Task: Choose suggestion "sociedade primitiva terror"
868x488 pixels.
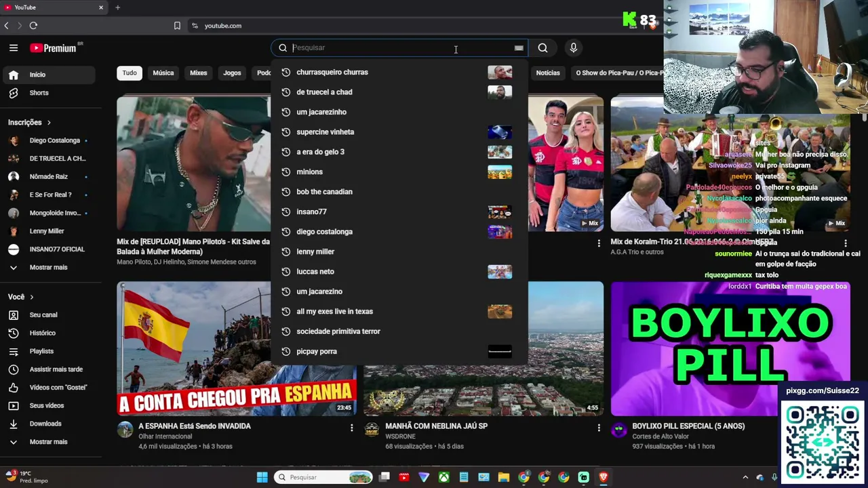Action: (399, 331)
